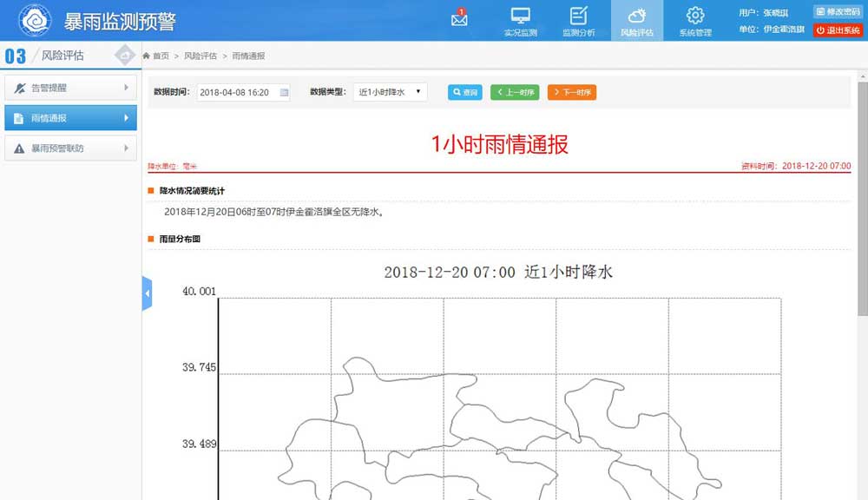Viewport: 868px width, 500px height.
Task: Click the 数据时间 date input field
Action: tap(236, 92)
